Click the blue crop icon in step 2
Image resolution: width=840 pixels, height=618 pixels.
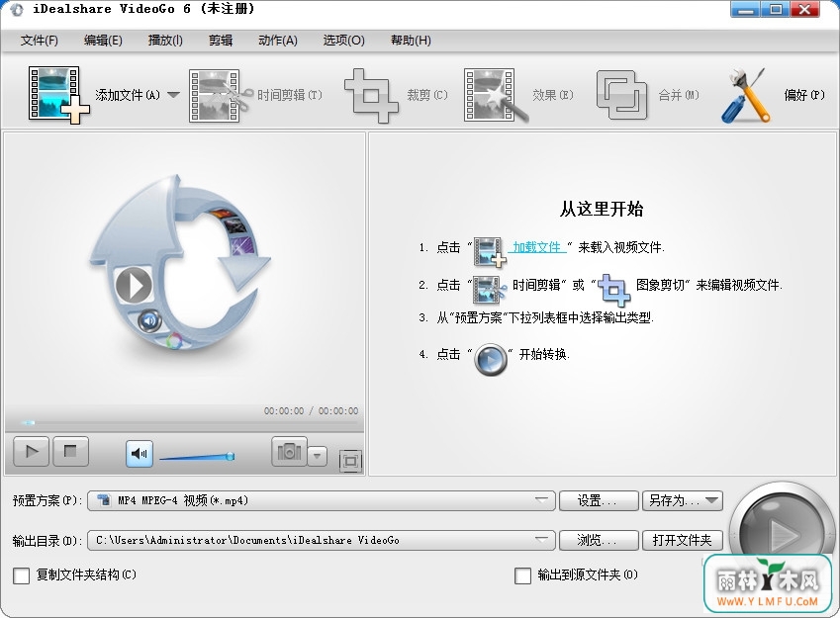(x=613, y=289)
